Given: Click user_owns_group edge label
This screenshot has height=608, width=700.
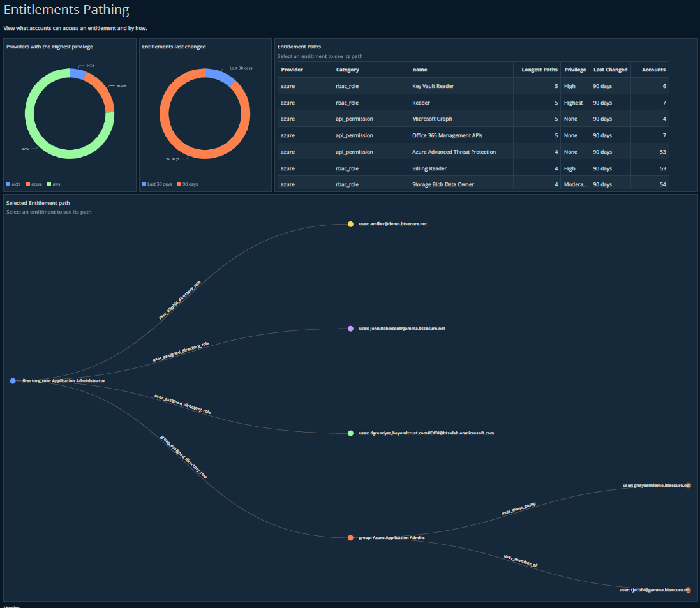Looking at the screenshot, I should point(518,508).
